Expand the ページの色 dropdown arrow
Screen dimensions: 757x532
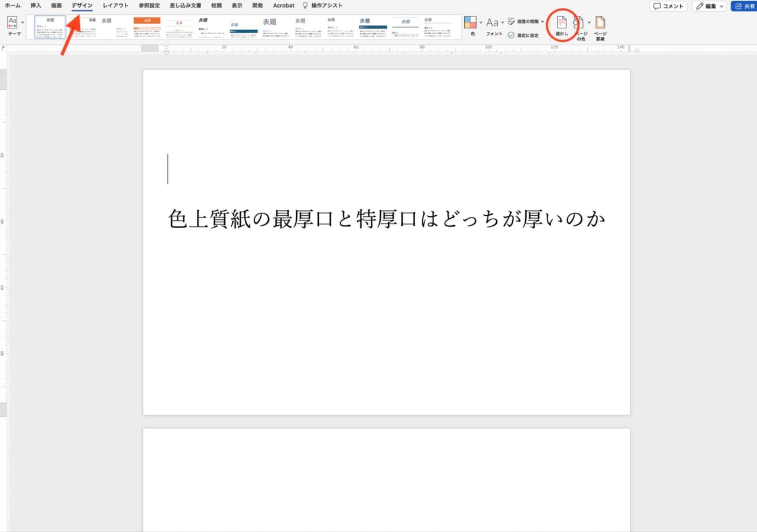[589, 22]
